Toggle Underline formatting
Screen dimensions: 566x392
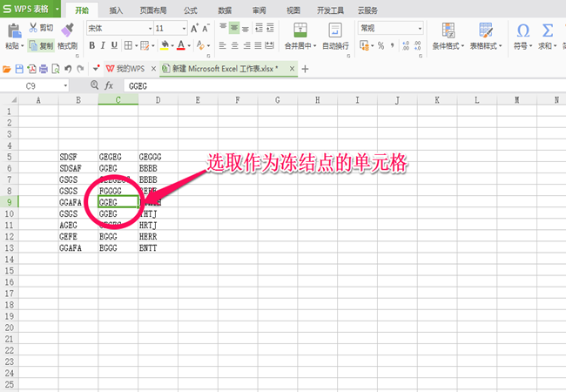click(114, 45)
